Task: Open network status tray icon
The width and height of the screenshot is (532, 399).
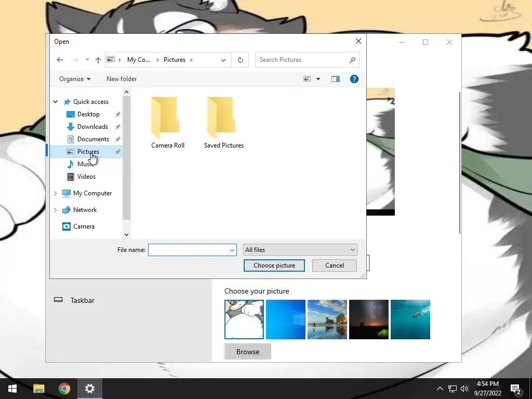Action: [x=453, y=389]
